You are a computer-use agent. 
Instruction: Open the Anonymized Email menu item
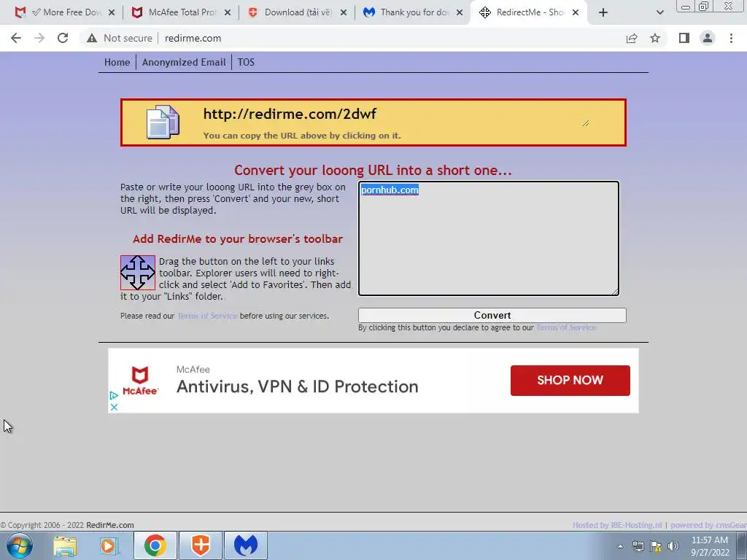(184, 63)
